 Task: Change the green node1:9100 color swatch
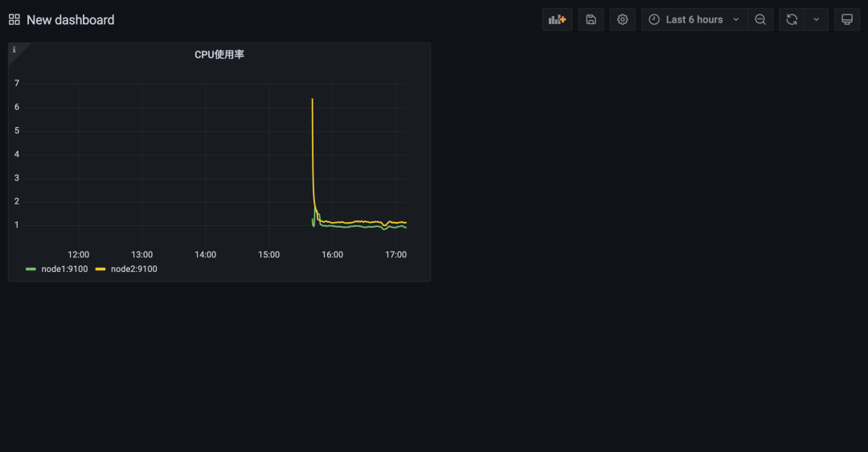point(31,269)
